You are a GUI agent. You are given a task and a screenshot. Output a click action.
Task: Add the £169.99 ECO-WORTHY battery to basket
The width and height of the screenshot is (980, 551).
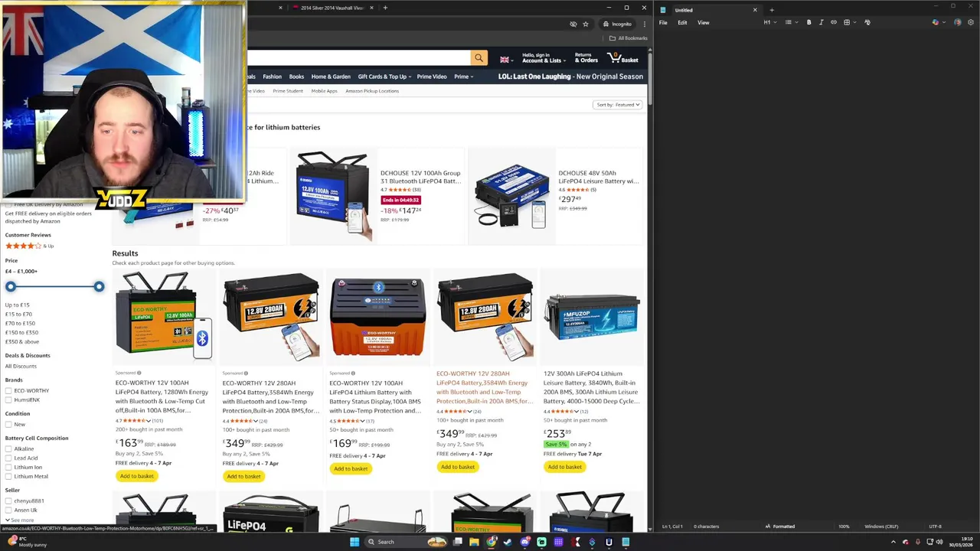pyautogui.click(x=351, y=468)
